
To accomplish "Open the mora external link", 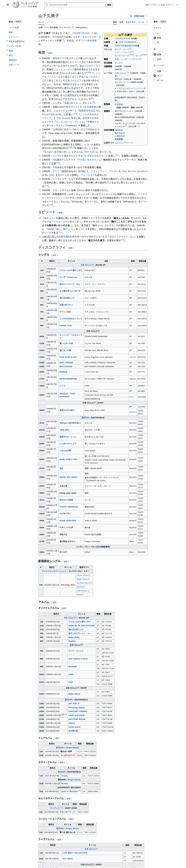I will [80, 594].
